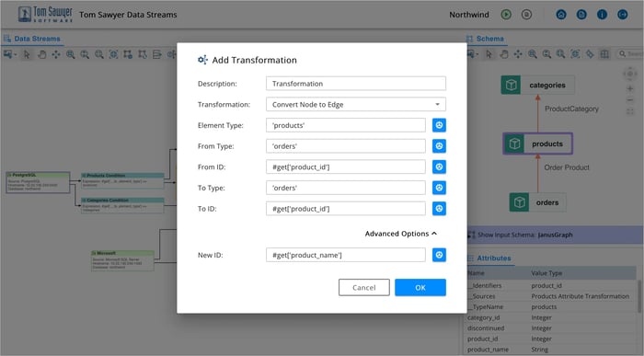Screen dimensions: 644x356
Task: Click zoom in plus on Schema canvas
Action: coord(629,88)
